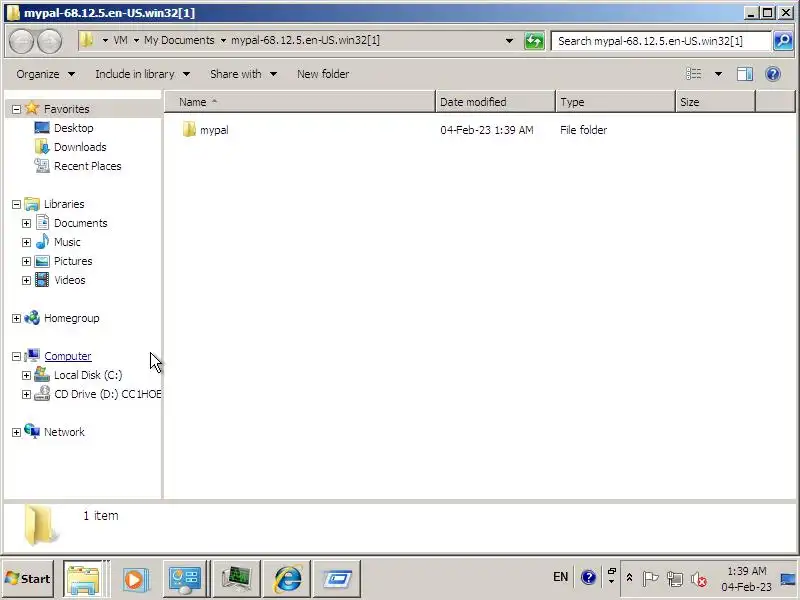The height and width of the screenshot is (600, 800).
Task: Open the mypal folder icon
Action: [189, 130]
